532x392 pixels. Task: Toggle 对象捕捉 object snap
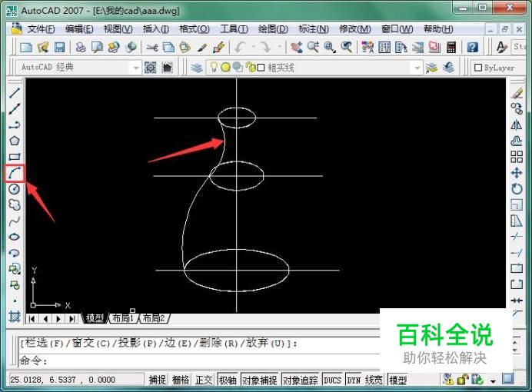tap(260, 380)
